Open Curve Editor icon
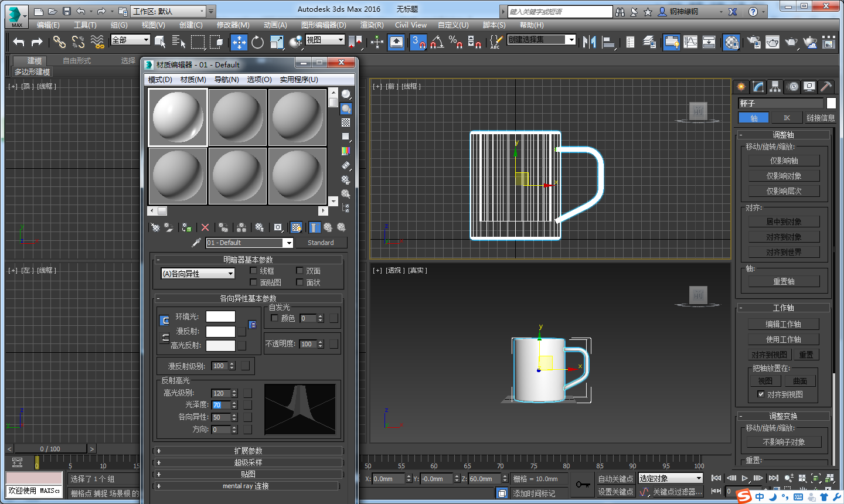This screenshot has height=504, width=844. pyautogui.click(x=690, y=42)
